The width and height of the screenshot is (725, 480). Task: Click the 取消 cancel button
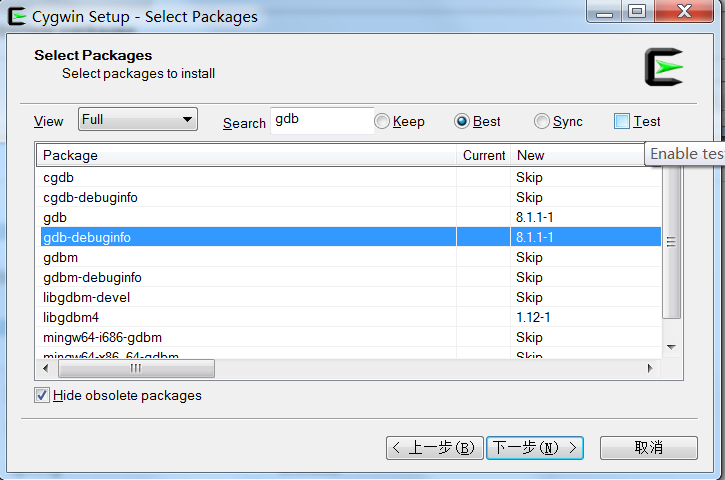point(649,448)
